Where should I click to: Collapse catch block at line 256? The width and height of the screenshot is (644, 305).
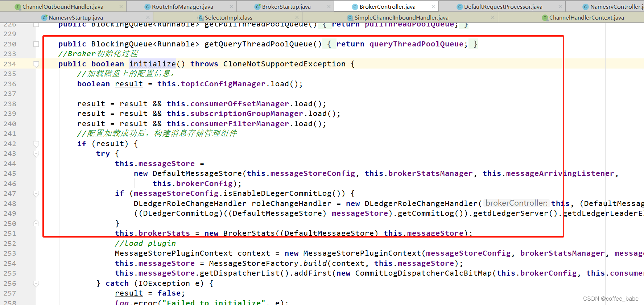tap(36, 284)
